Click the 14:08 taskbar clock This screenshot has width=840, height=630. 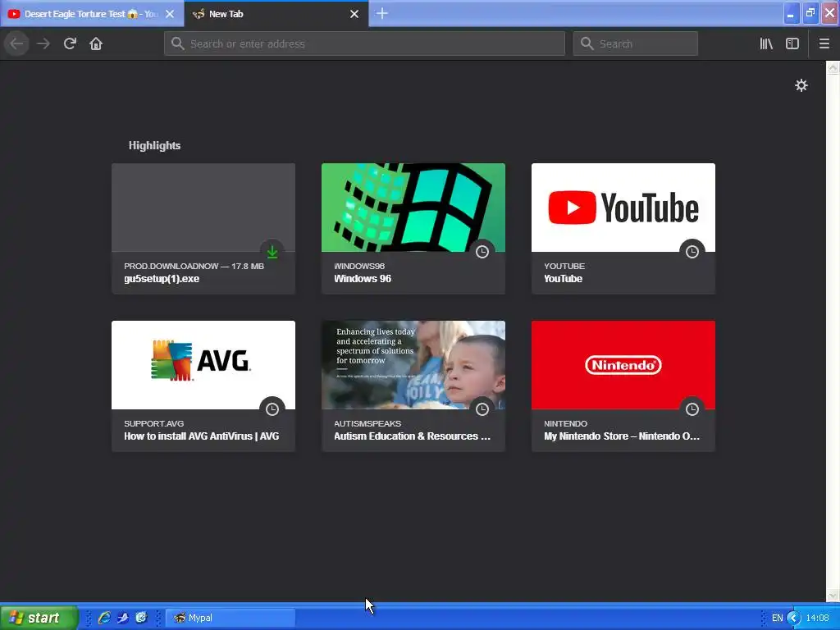(818, 618)
